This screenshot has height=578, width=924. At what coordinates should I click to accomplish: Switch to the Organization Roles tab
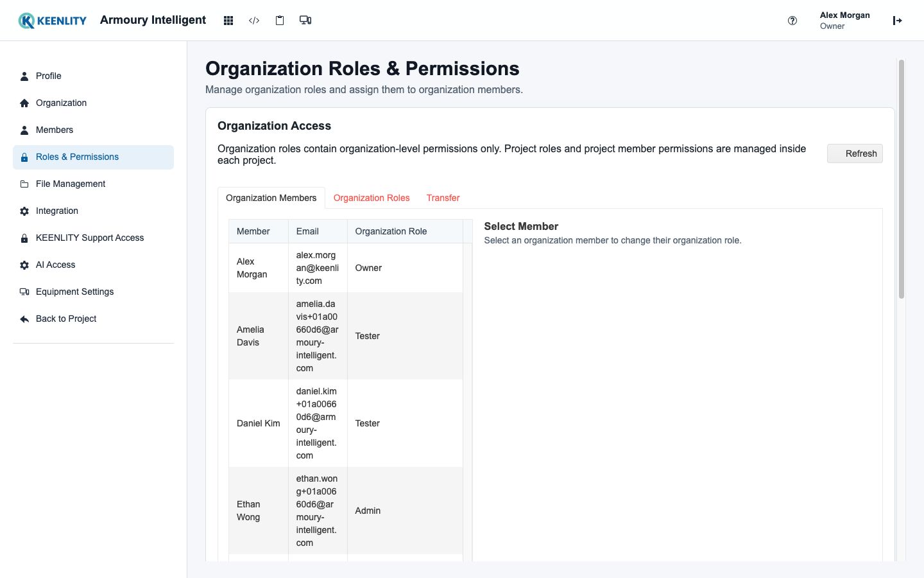372,198
